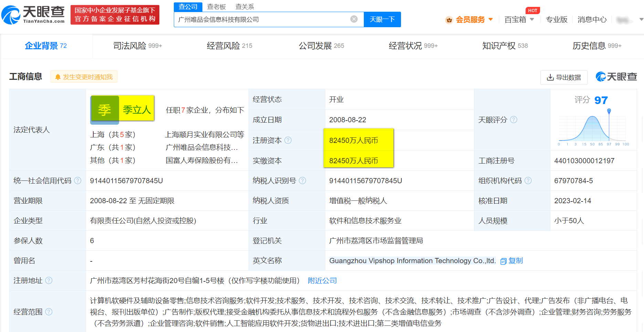Viewport: 644px width, 332px height.
Task: Click the crown icon beside 会员服务
Action: (449, 20)
